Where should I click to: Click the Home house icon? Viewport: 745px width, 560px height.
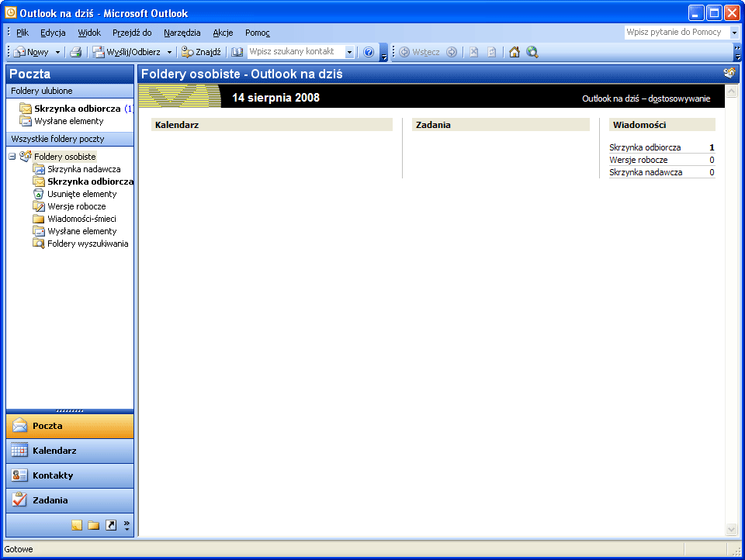pyautogui.click(x=514, y=52)
